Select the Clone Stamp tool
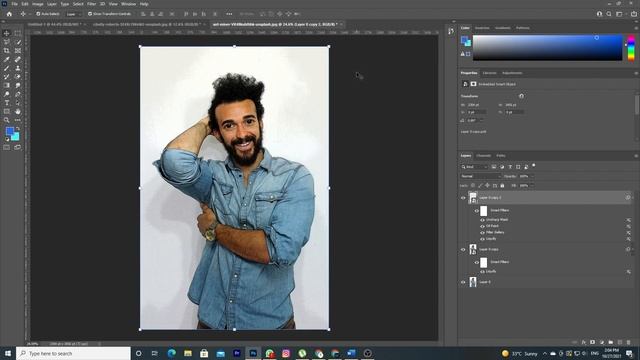Viewport: 640px width, 360px height. [x=18, y=68]
